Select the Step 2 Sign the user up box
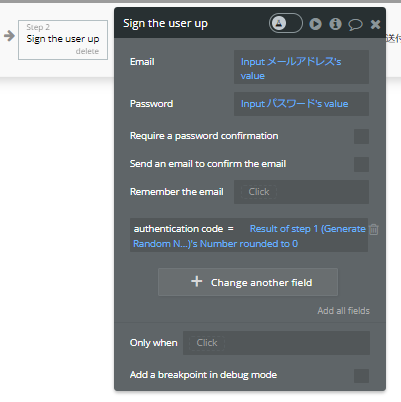The image size is (401, 402). (x=63, y=40)
